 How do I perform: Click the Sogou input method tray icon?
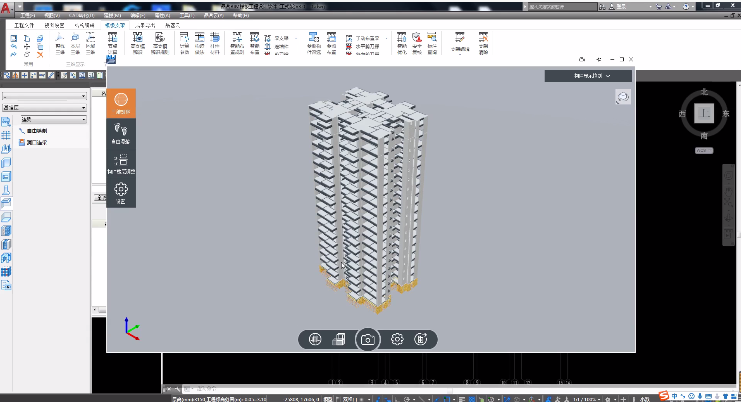[664, 395]
